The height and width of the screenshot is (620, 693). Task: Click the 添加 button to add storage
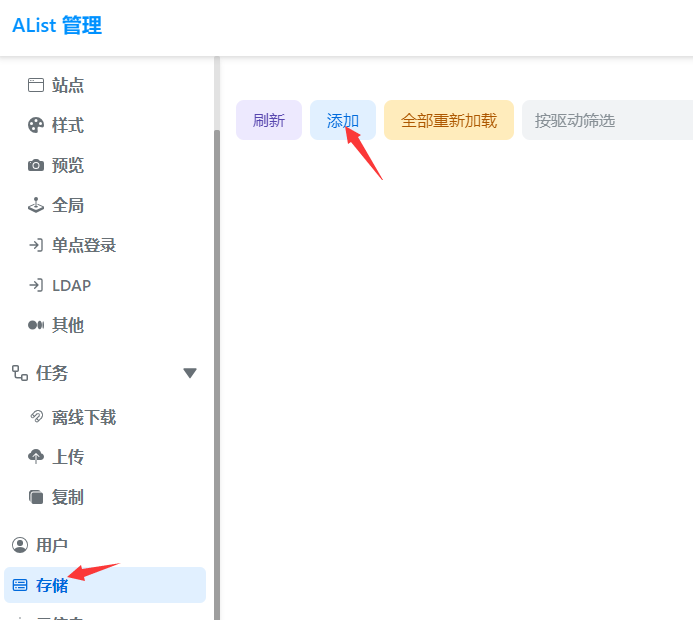click(343, 120)
